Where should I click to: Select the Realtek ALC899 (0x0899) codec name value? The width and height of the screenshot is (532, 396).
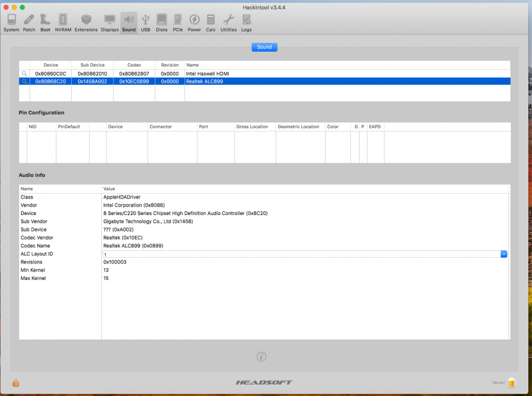(133, 246)
